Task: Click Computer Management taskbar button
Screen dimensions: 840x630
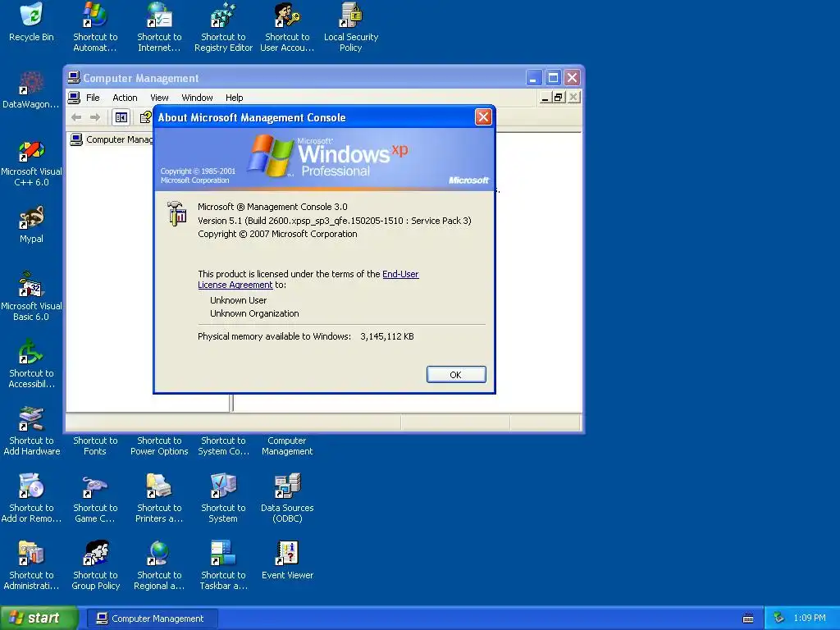Action: [x=152, y=619]
